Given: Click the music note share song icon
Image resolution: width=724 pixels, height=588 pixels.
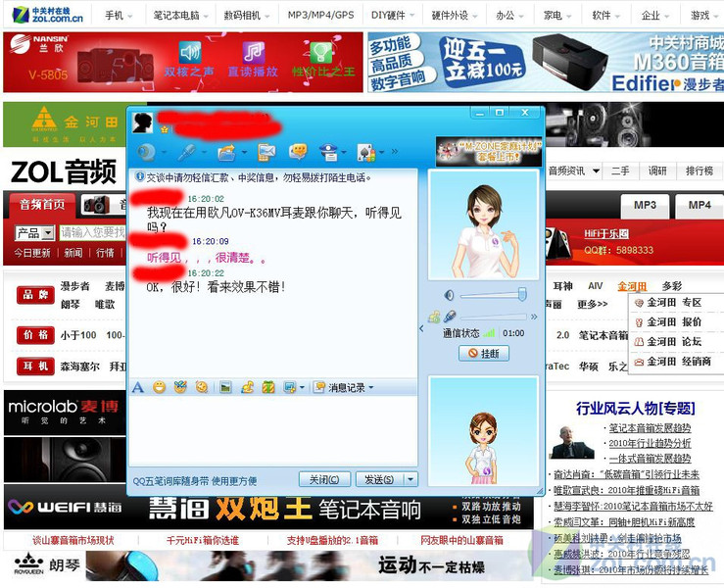Looking at the screenshot, I should coord(248,387).
